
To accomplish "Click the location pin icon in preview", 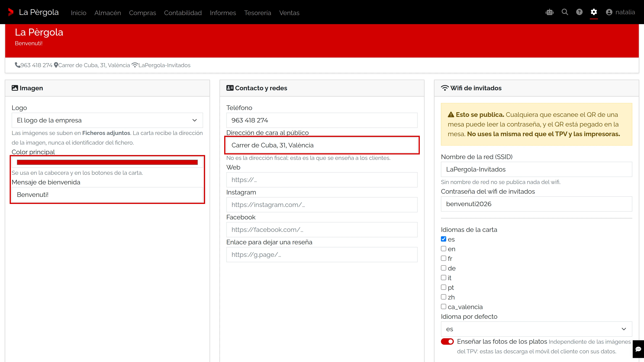I will [56, 65].
